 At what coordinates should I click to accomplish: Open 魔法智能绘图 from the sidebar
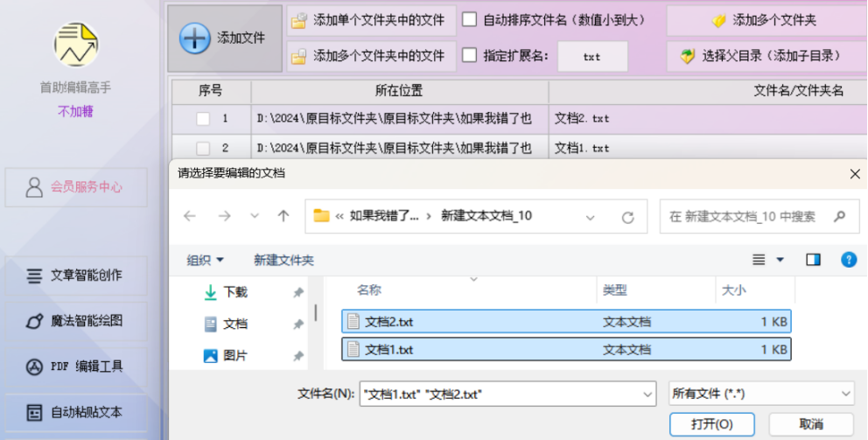pyautogui.click(x=76, y=321)
